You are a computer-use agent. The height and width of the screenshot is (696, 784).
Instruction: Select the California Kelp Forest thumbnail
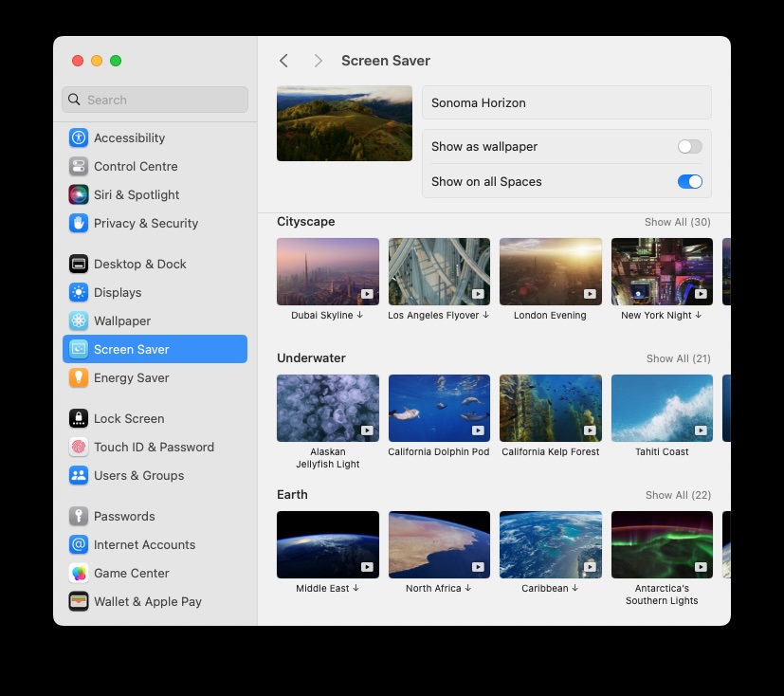pyautogui.click(x=551, y=408)
